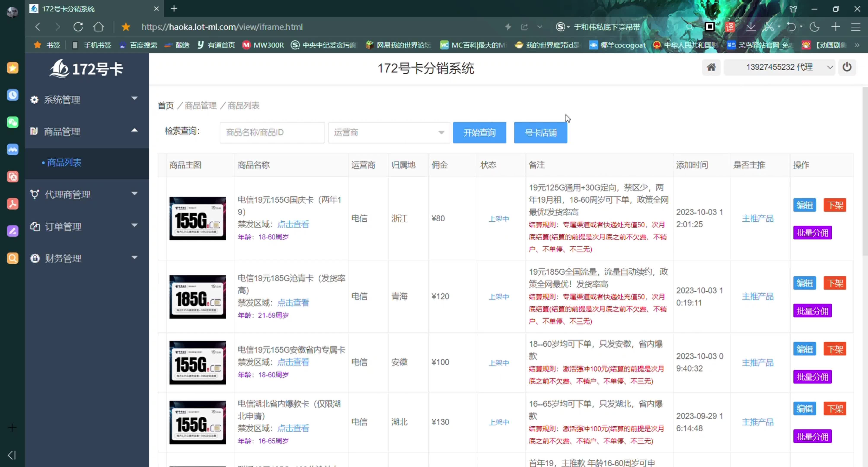This screenshot has width=868, height=467.
Task: Open the downloads arrow icon
Action: [x=750, y=27]
